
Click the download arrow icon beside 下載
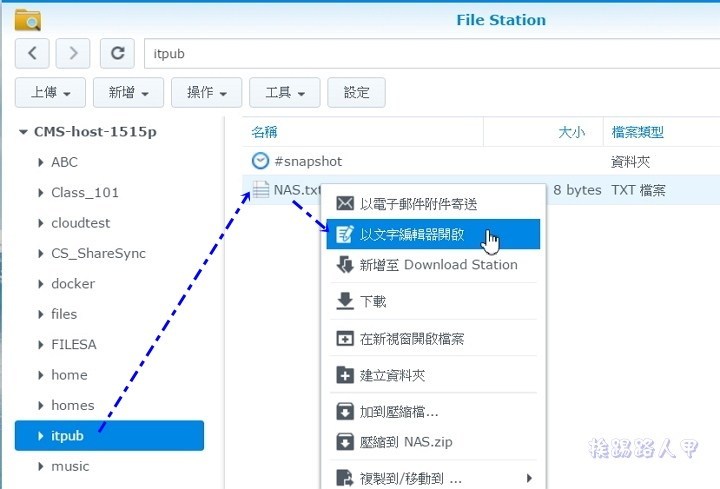345,301
